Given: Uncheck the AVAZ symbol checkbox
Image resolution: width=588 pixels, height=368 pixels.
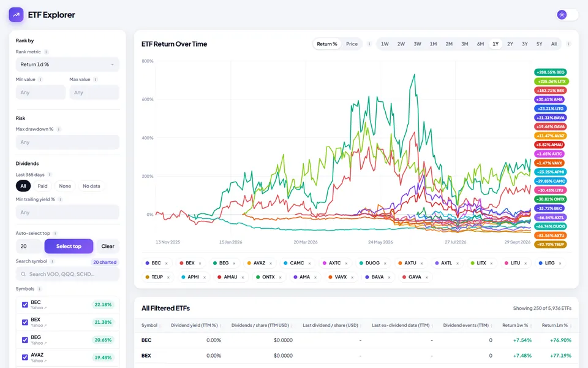Looking at the screenshot, I should click(x=25, y=358).
